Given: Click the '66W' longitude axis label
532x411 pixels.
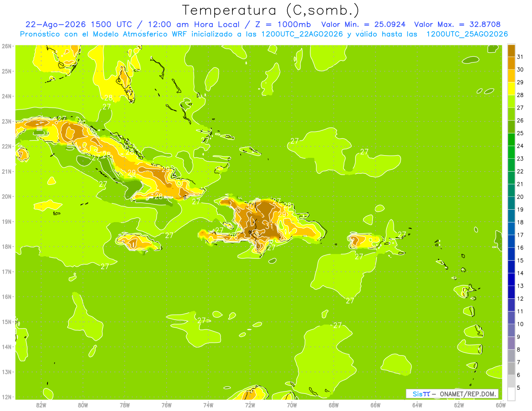Looking at the screenshot, I should (376, 405).
